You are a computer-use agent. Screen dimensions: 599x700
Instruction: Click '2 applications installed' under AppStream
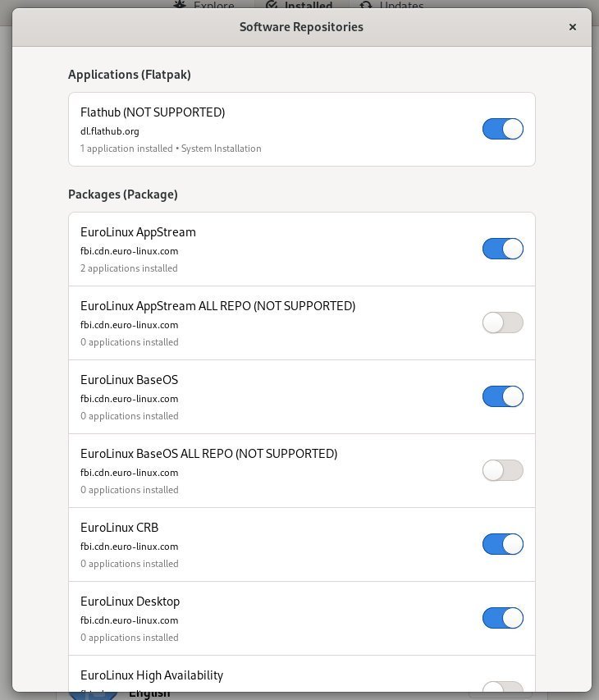click(x=129, y=268)
